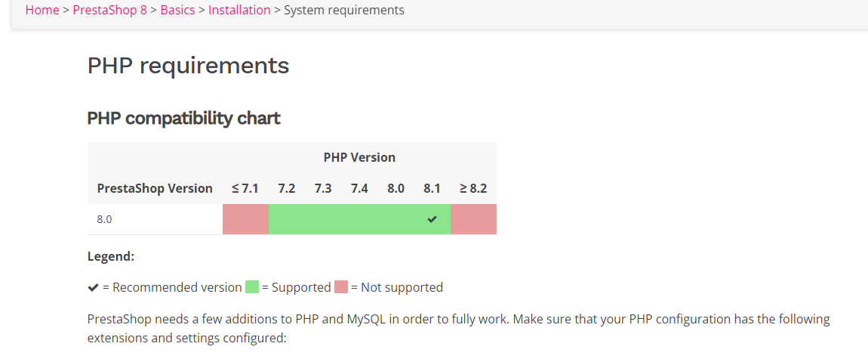Screen dimensions: 868x362
Task: Click the recommended checkmark in the 8.1 cell
Action: click(x=432, y=219)
